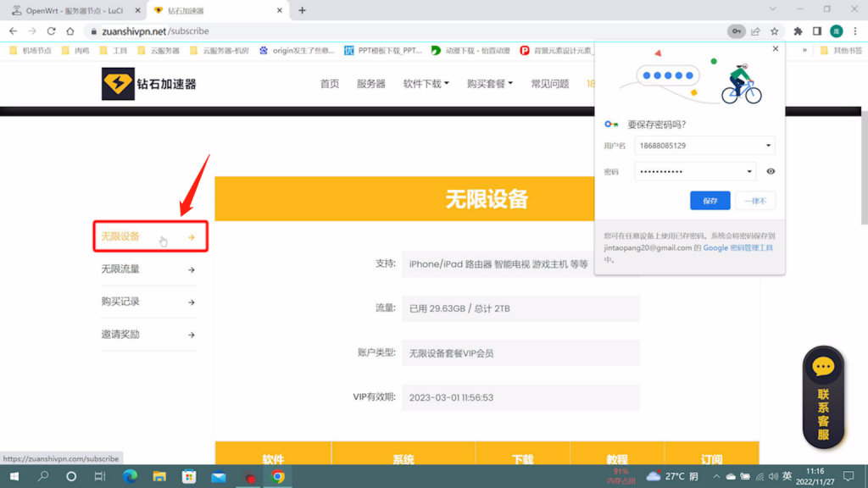
Task: Show hidden system tray icons
Action: [x=716, y=476]
